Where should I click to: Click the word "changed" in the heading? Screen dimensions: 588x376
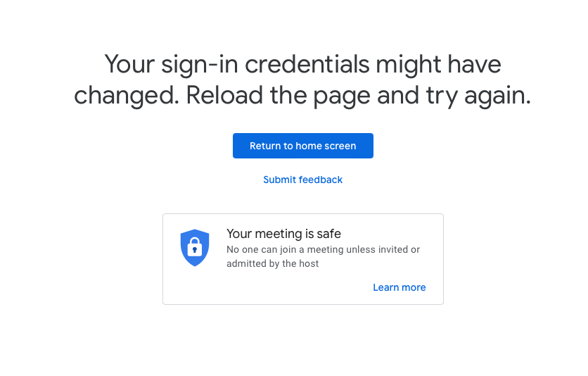(124, 95)
